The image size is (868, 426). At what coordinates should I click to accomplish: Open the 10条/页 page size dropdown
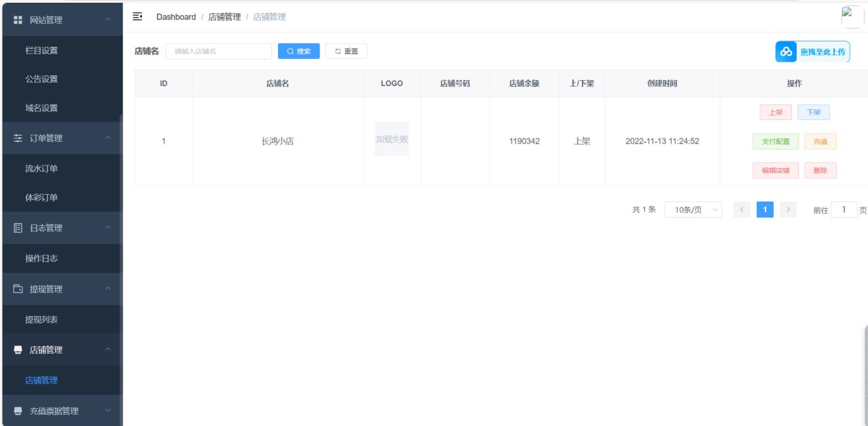point(693,210)
